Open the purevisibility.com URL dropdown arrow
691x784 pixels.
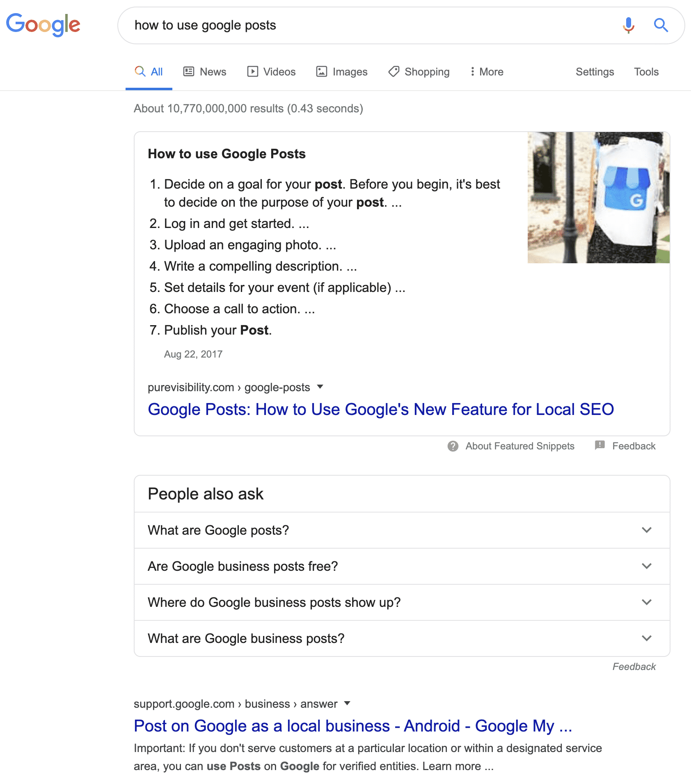pyautogui.click(x=320, y=387)
